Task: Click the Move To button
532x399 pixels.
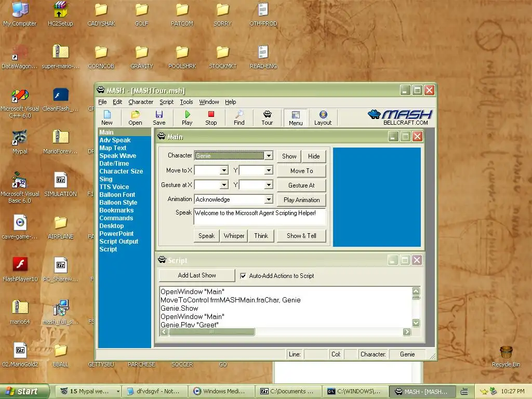Action: tap(302, 171)
